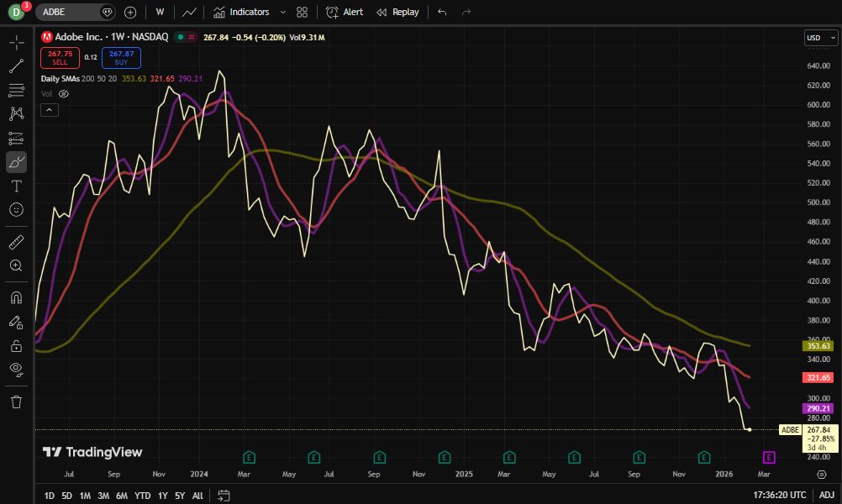
Task: Open the forecasting and measurement tools
Action: (x=16, y=139)
